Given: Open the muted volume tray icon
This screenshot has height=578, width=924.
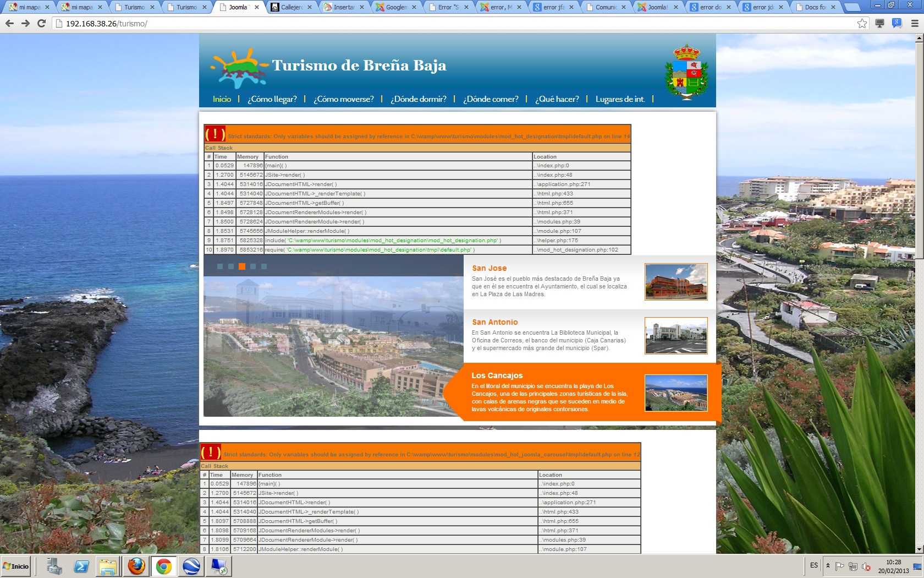Looking at the screenshot, I should click(x=866, y=566).
